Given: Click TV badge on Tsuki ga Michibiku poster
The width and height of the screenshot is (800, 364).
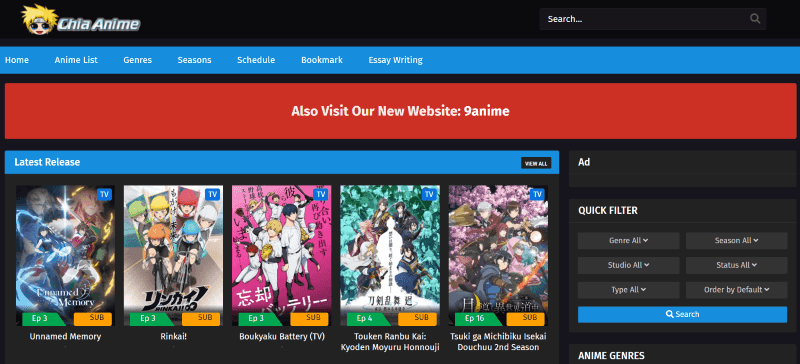Looking at the screenshot, I should point(537,194).
